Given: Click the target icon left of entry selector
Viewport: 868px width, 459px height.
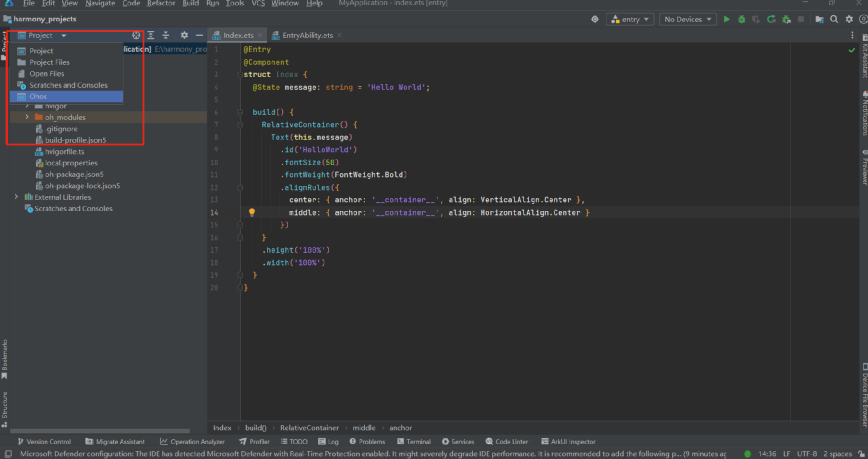Looking at the screenshot, I should [595, 19].
